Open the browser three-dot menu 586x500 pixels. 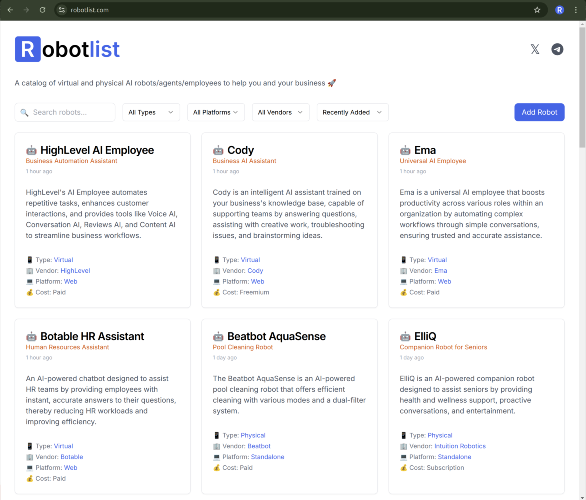pyautogui.click(x=576, y=10)
